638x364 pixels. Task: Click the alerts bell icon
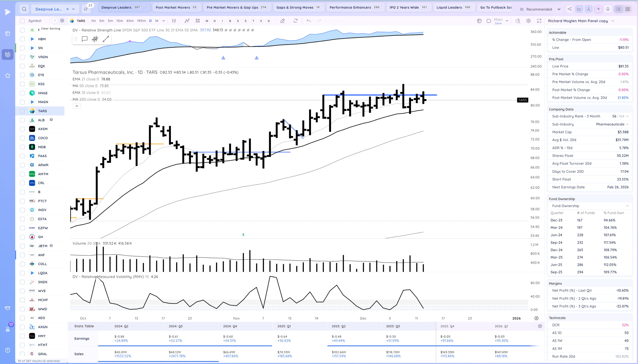tap(608, 9)
